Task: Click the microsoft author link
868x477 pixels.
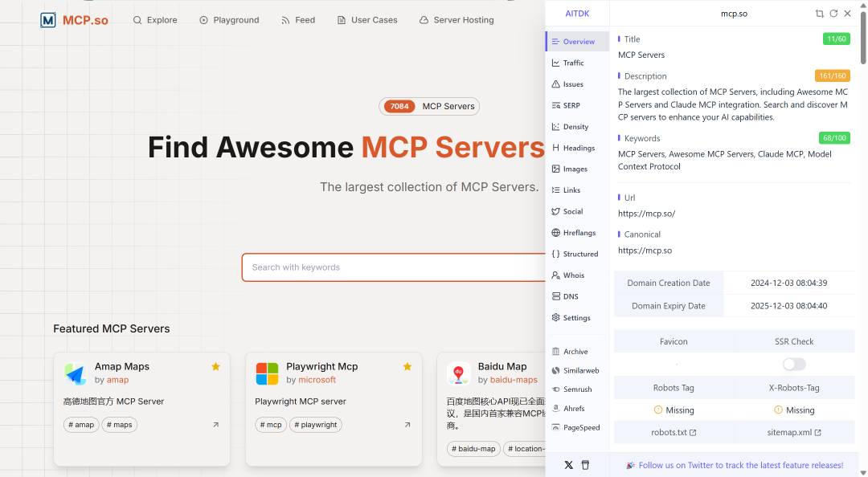Action: click(x=317, y=380)
